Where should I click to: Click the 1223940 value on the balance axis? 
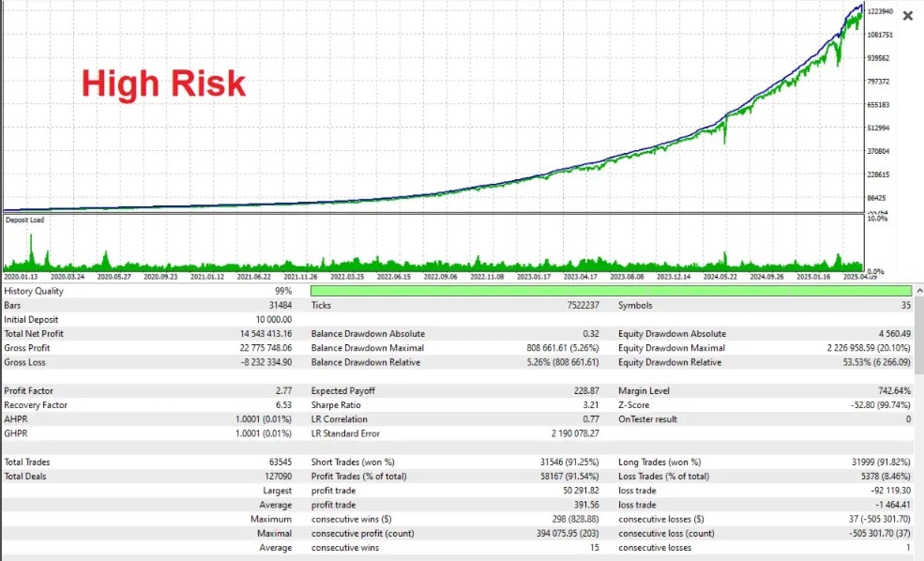pos(881,11)
